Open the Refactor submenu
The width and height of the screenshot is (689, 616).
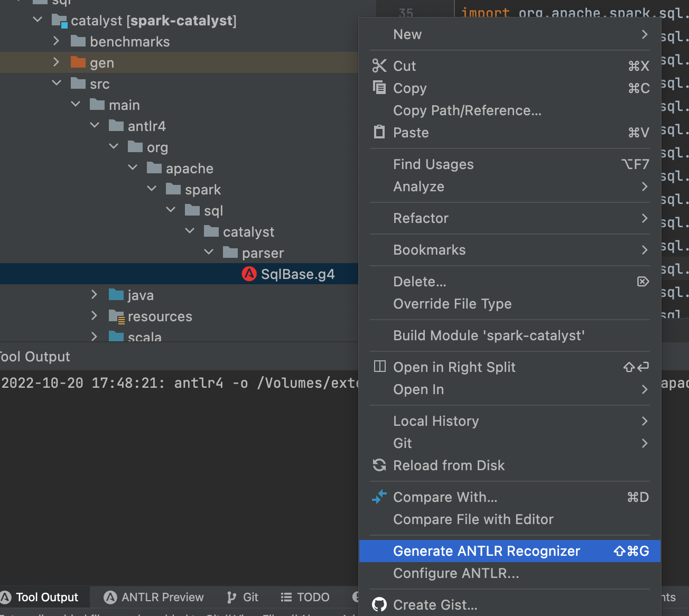[x=421, y=218]
